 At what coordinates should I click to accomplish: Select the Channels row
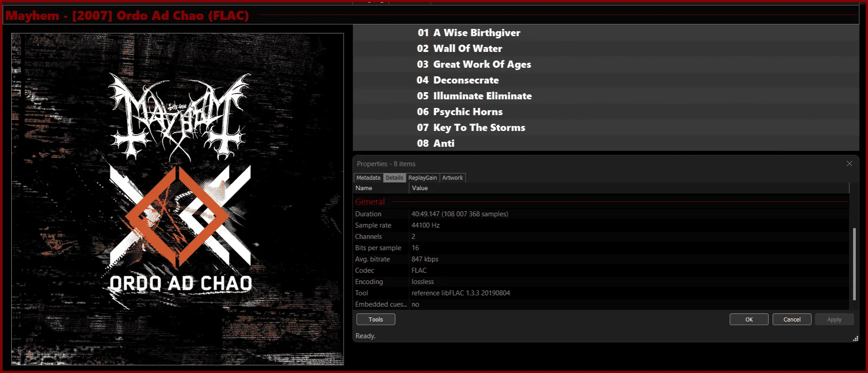(x=601, y=237)
